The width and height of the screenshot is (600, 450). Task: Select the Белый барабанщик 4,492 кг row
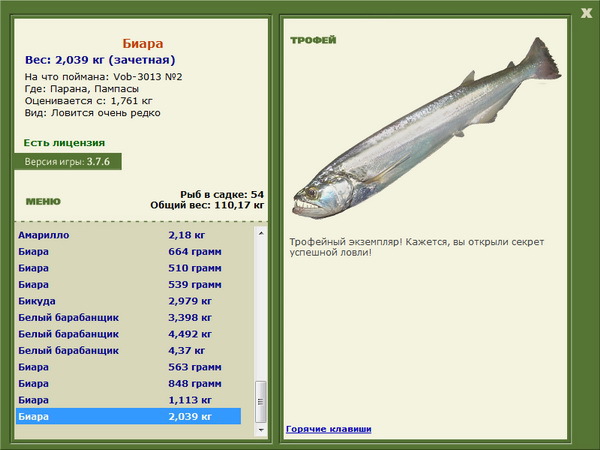coord(129,334)
